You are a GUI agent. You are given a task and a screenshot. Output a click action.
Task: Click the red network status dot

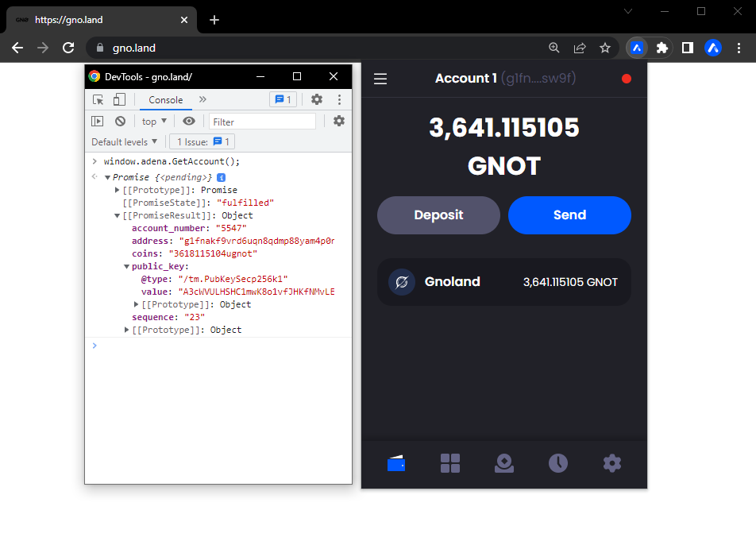627,79
